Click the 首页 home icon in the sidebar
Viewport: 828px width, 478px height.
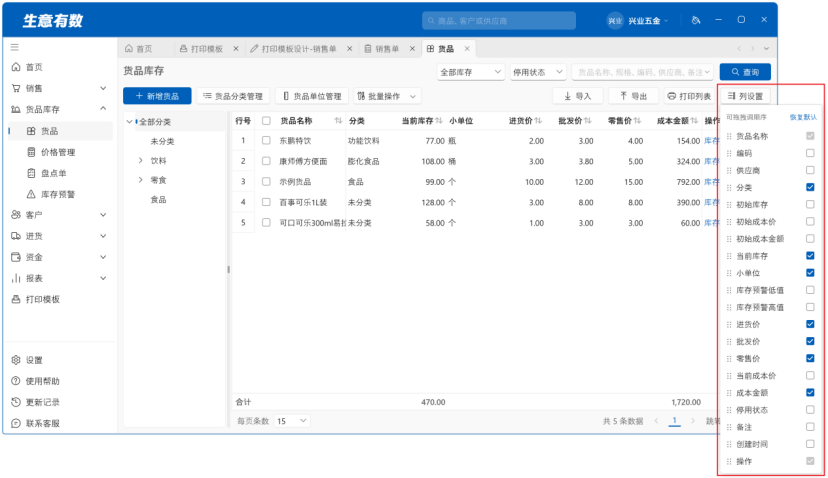16,67
